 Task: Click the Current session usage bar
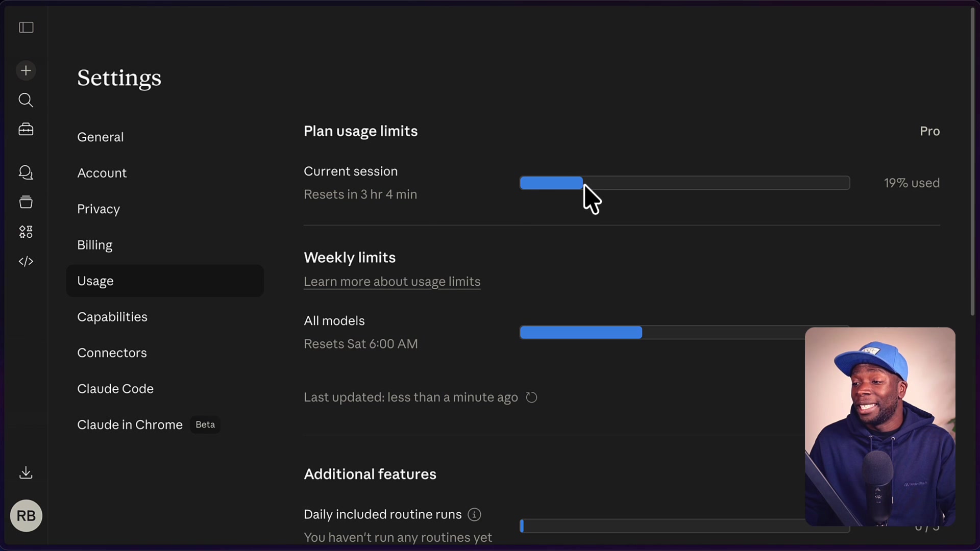click(684, 183)
